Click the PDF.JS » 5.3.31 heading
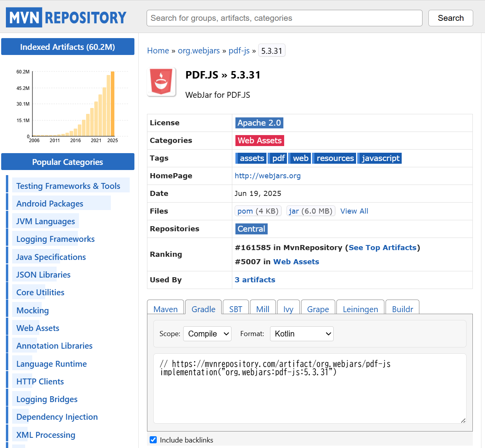Viewport: 485px width, 448px height. tap(223, 75)
